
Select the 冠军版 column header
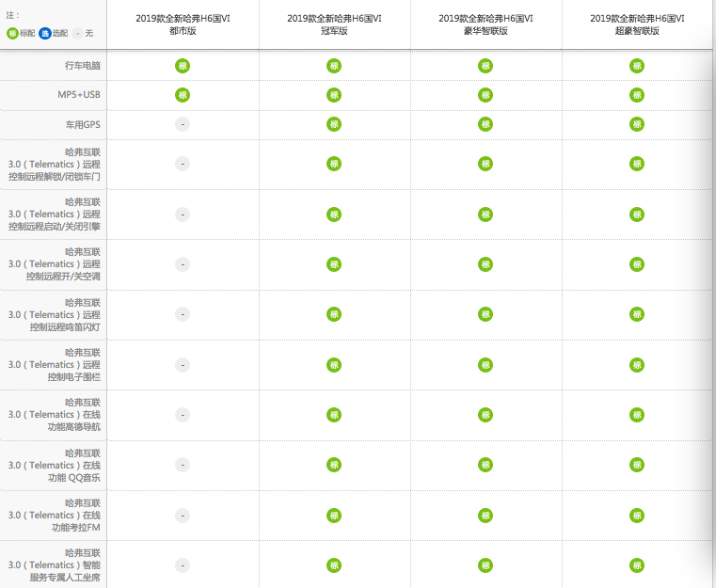point(334,24)
